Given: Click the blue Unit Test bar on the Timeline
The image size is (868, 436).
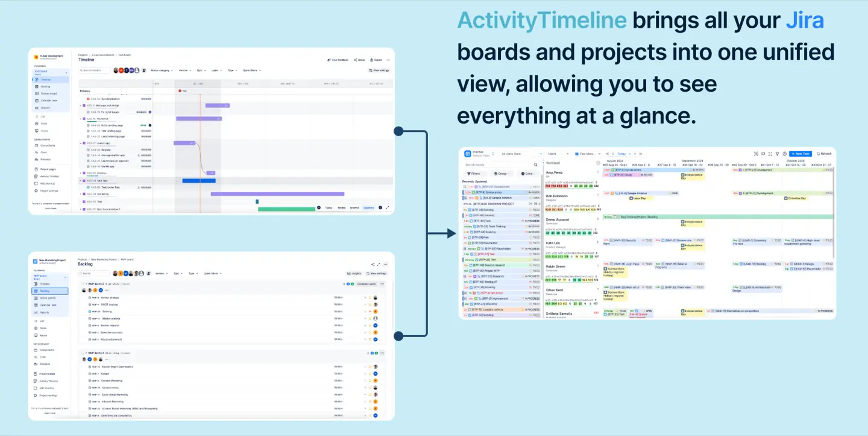Looking at the screenshot, I should [199, 180].
